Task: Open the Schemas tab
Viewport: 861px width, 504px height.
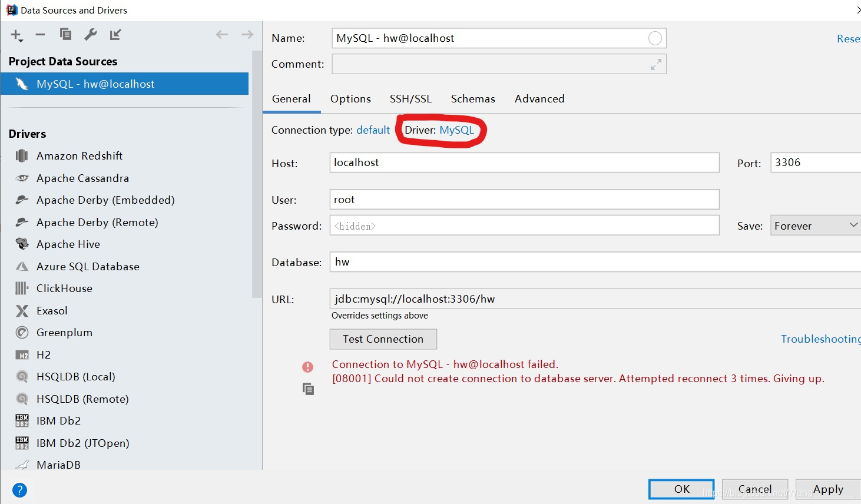Action: [x=473, y=99]
